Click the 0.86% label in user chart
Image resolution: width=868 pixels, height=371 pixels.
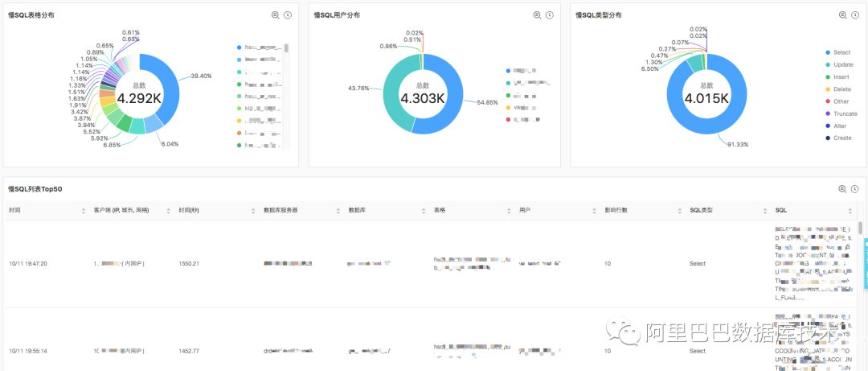pyautogui.click(x=388, y=47)
